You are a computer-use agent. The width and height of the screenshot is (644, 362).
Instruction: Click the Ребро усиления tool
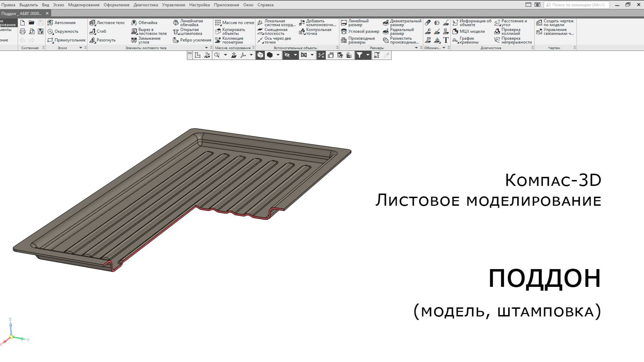tap(194, 40)
